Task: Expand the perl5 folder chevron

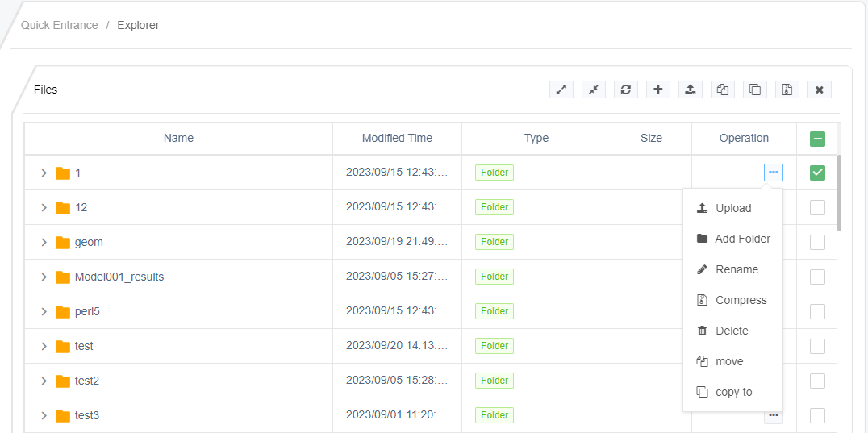Action: (44, 312)
